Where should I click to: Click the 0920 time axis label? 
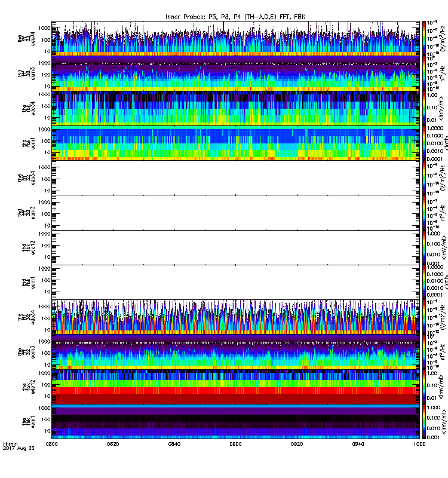pyautogui.click(x=297, y=444)
